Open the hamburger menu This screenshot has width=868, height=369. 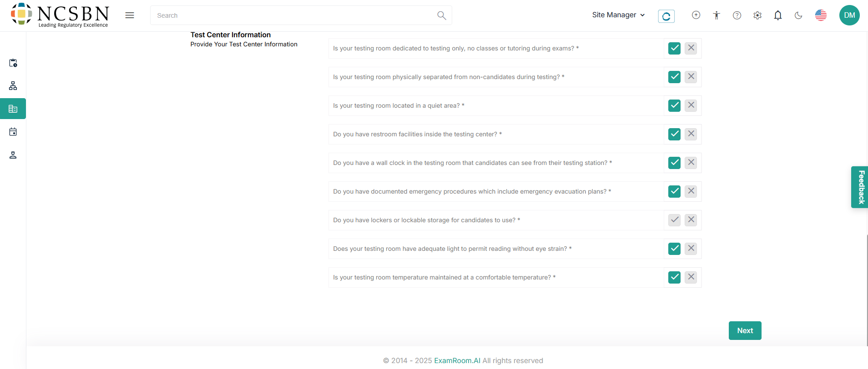[130, 15]
